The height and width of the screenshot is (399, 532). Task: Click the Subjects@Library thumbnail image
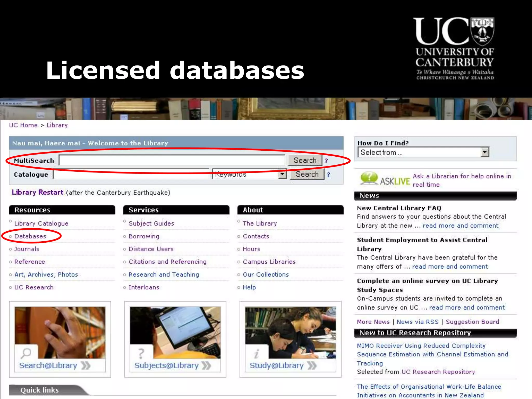point(175,332)
